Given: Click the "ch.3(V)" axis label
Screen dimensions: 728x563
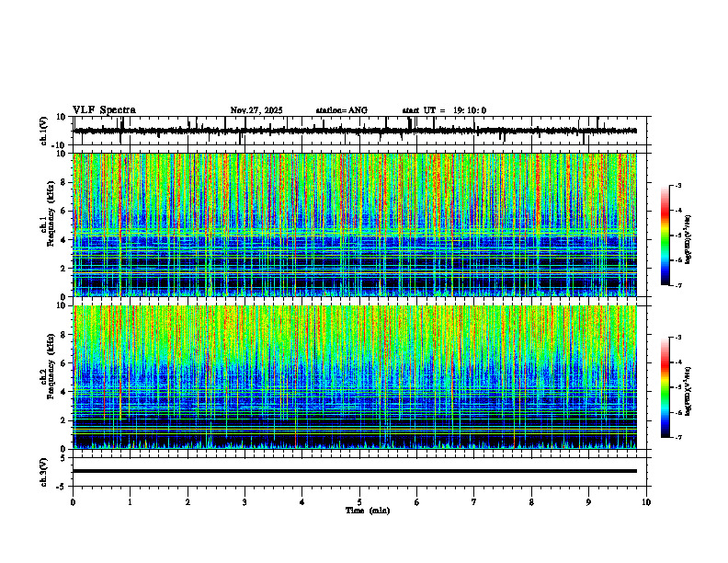Looking at the screenshot, I should coord(44,473).
